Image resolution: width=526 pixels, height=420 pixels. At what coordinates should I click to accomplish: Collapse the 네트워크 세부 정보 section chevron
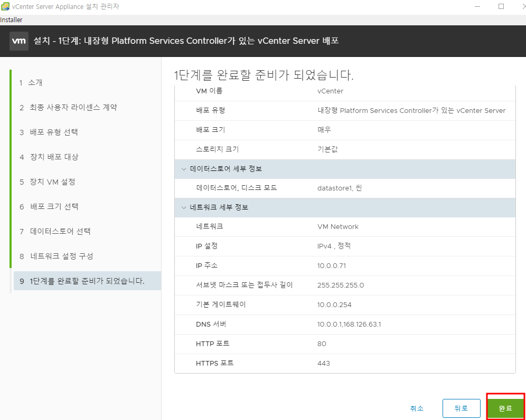coord(183,207)
